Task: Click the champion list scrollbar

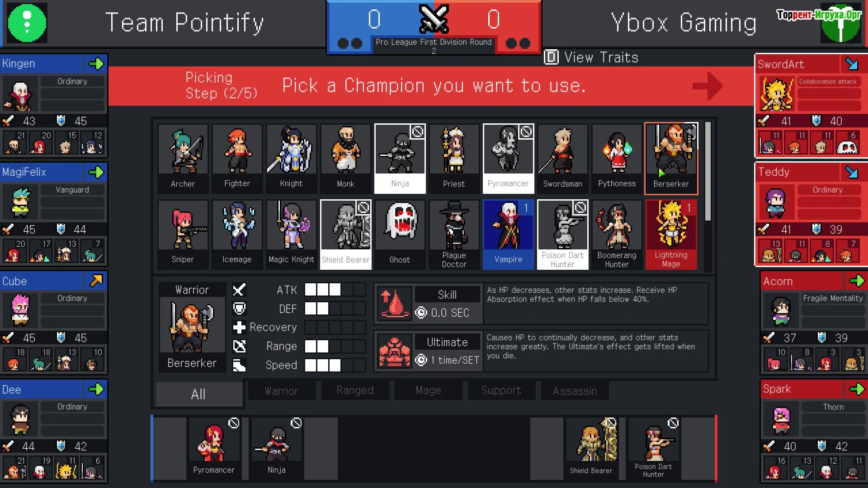Action: click(708, 172)
